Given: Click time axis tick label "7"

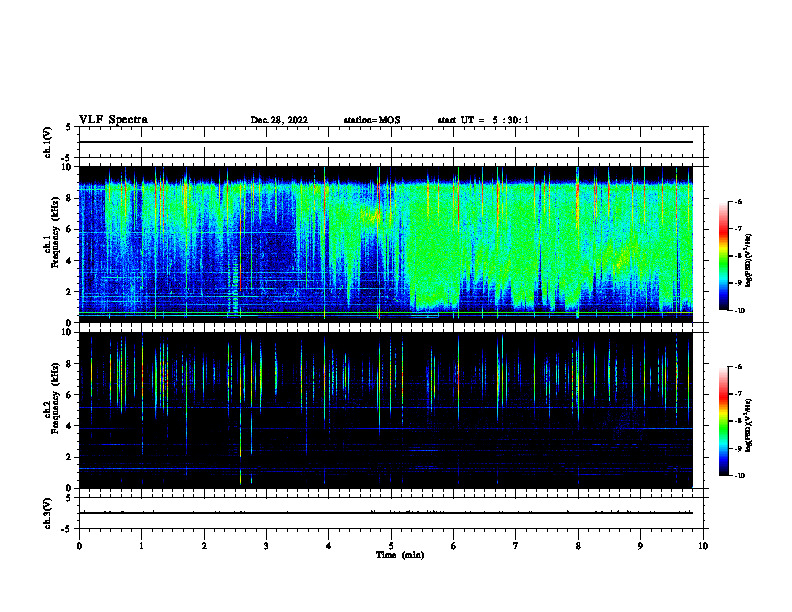Looking at the screenshot, I should coord(516,546).
